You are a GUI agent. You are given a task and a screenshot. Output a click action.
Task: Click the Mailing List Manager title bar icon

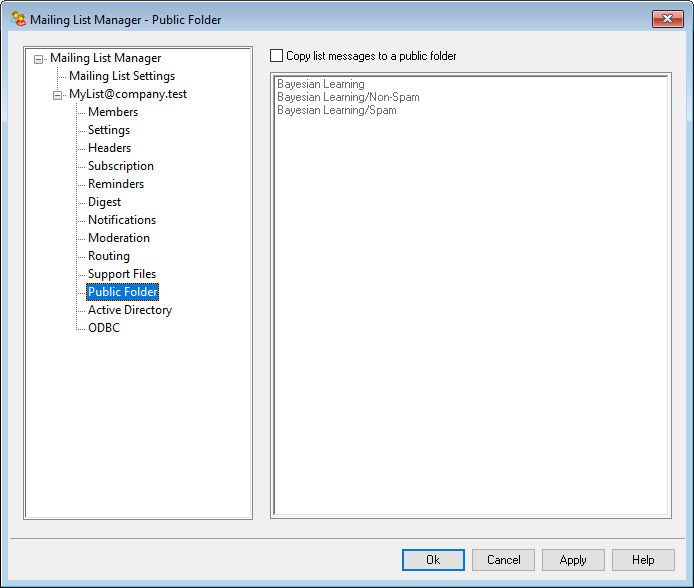18,19
